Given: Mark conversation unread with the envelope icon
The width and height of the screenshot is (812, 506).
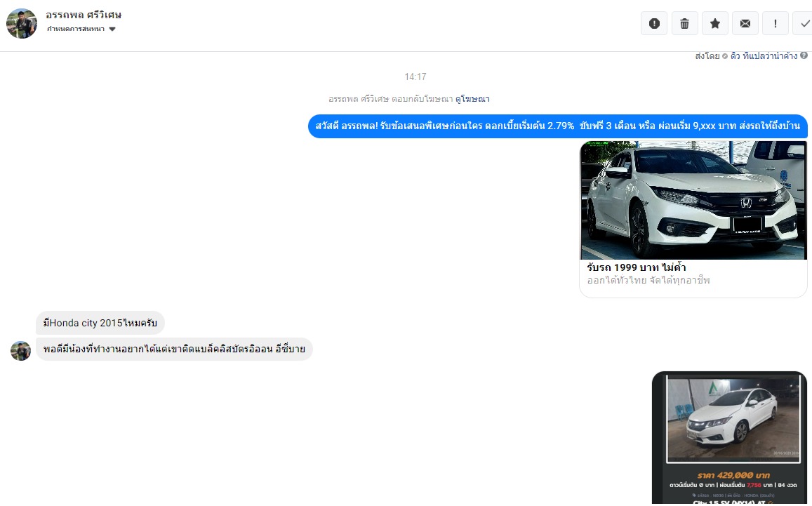Looking at the screenshot, I should point(745,23).
